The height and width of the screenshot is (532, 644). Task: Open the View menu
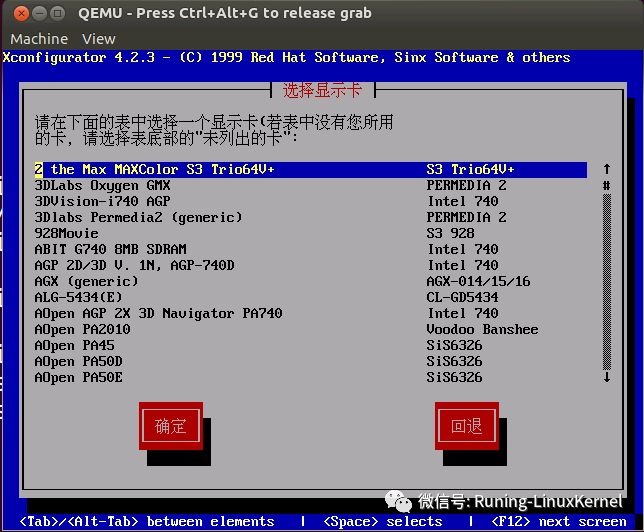tap(99, 39)
